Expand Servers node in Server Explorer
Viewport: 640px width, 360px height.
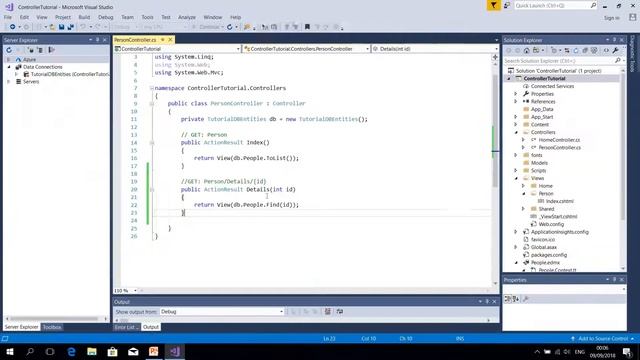coord(9,82)
